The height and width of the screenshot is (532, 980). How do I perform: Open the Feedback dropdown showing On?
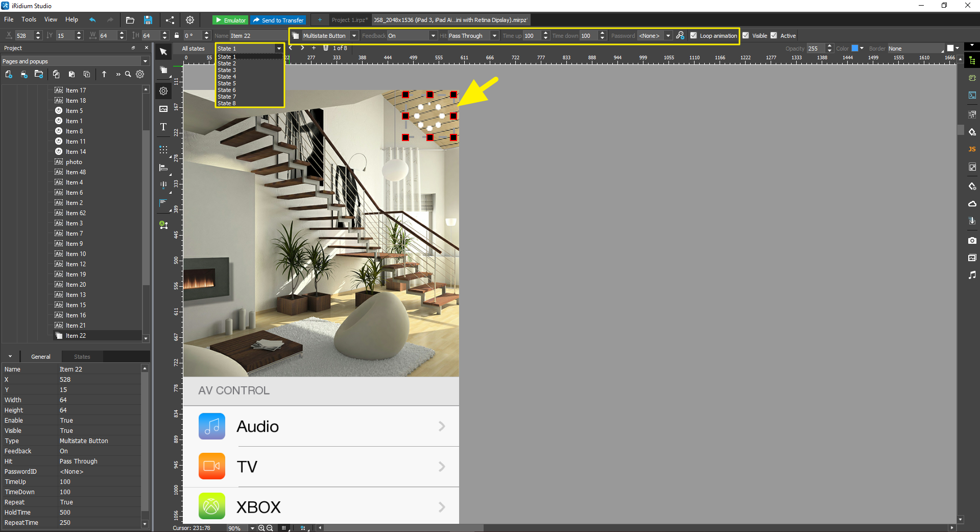432,35
